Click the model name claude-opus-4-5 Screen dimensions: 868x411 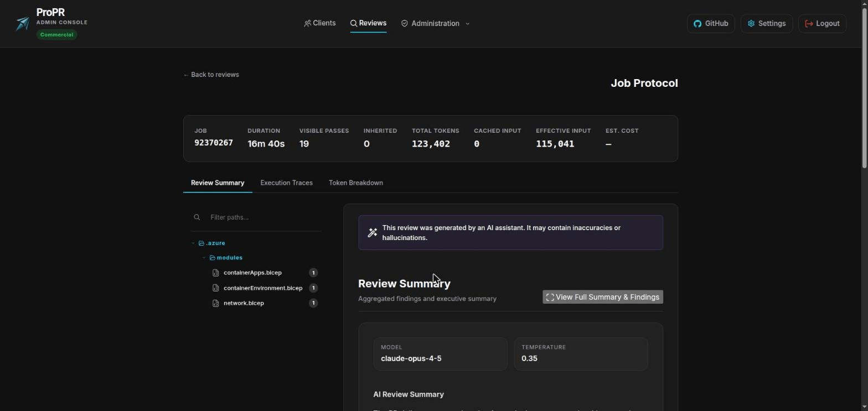(x=411, y=358)
